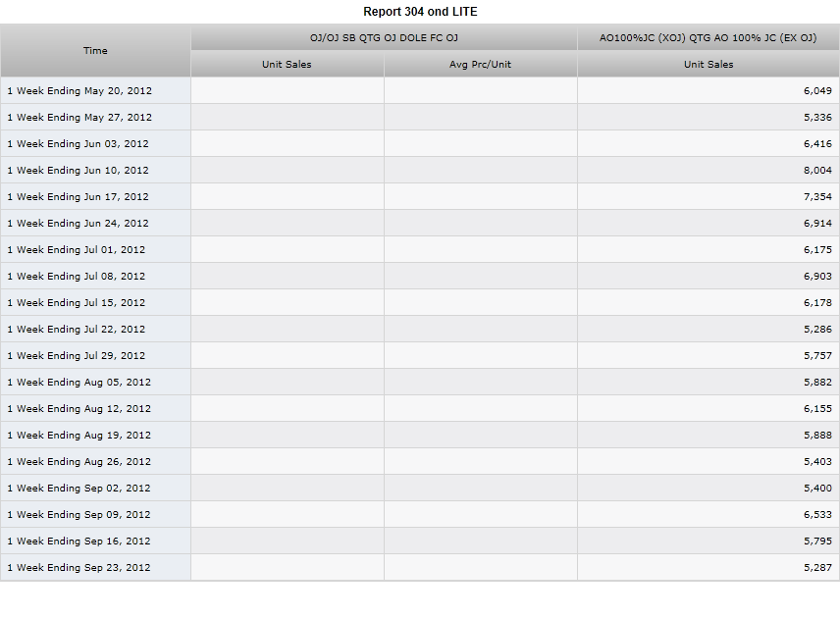This screenshot has height=619, width=840.
Task: Click the unit sales value 6,049
Action: point(817,90)
